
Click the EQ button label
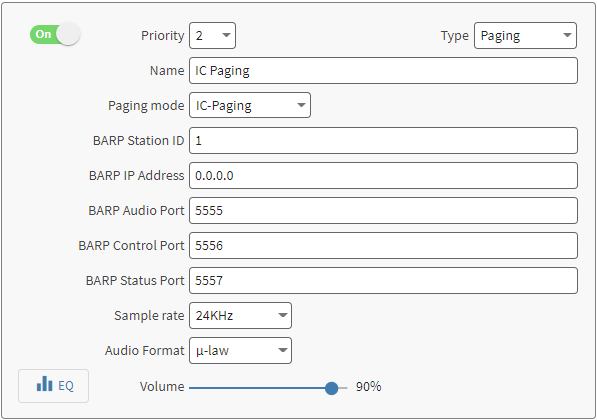66,386
